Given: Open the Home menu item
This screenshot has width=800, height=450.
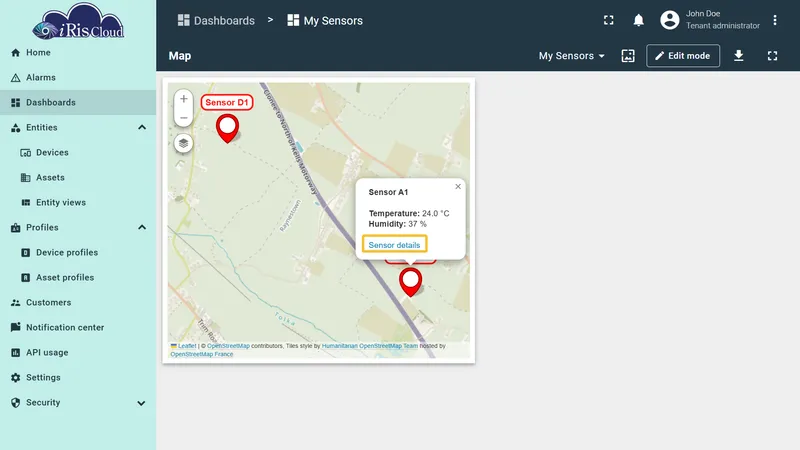Looking at the screenshot, I should [x=78, y=53].
